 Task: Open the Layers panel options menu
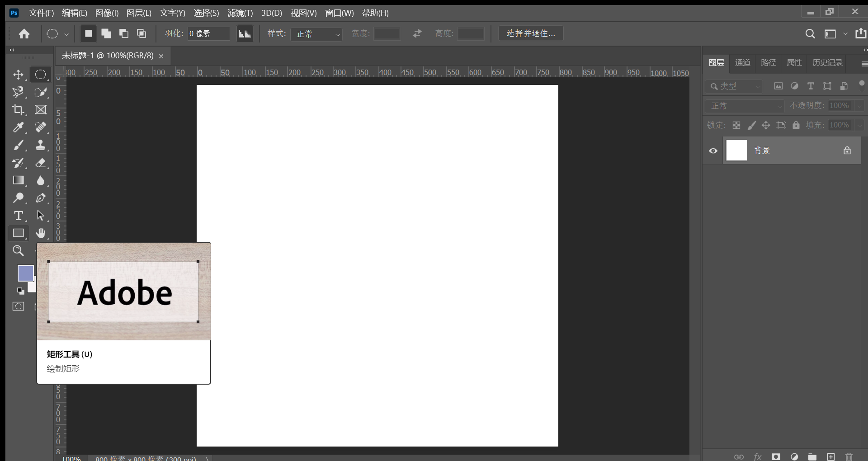864,64
